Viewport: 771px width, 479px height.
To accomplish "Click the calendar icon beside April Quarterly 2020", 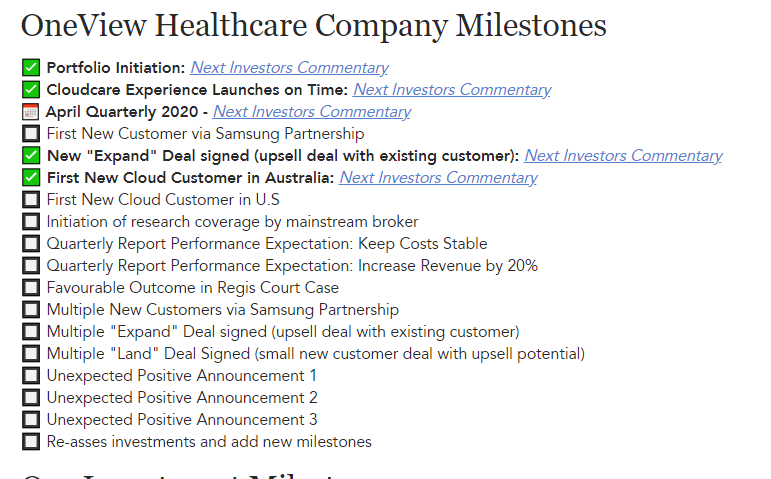I will 30,112.
